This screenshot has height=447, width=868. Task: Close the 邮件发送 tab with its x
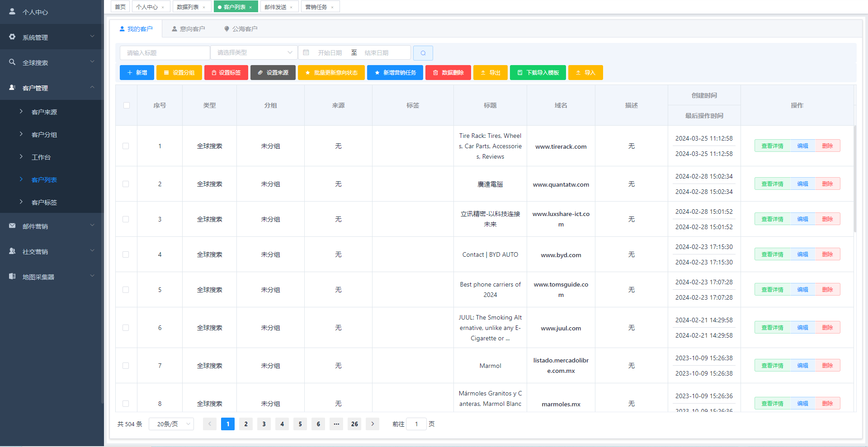click(291, 7)
